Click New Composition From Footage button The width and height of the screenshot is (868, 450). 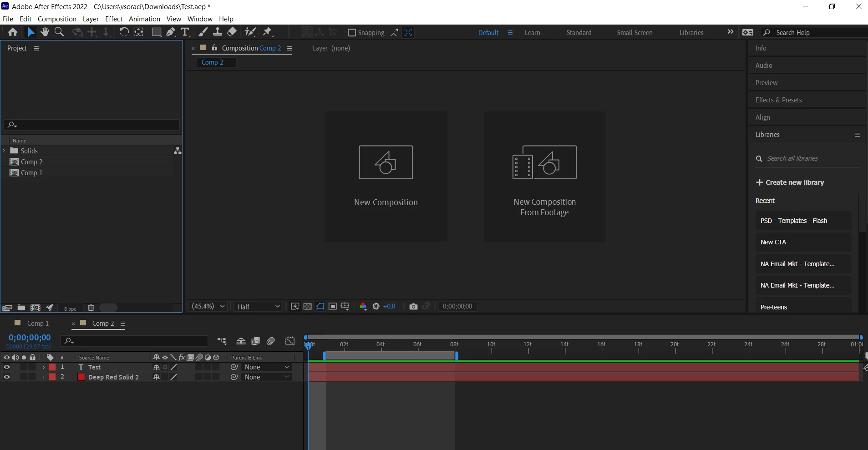click(545, 177)
